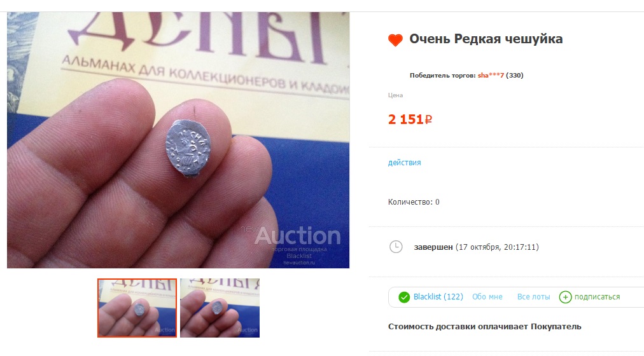The height and width of the screenshot is (356, 644).
Task: Switch to the Обо мне tab
Action: tap(487, 296)
